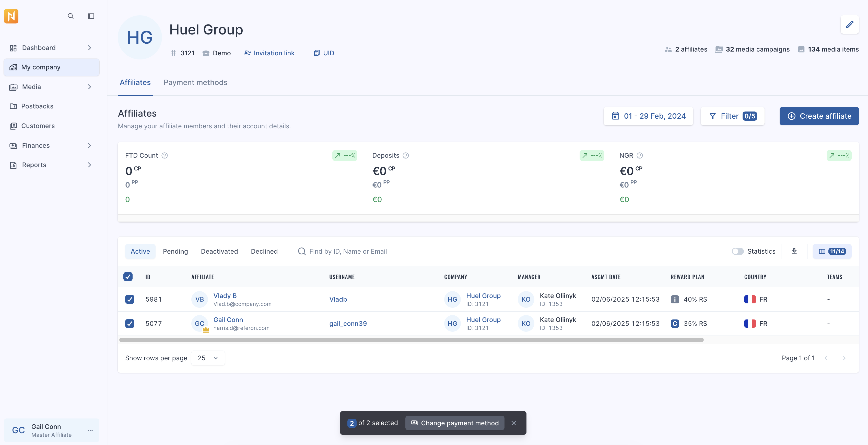Expand the Dashboard menu chevron
This screenshot has height=445, width=868.
pos(89,48)
